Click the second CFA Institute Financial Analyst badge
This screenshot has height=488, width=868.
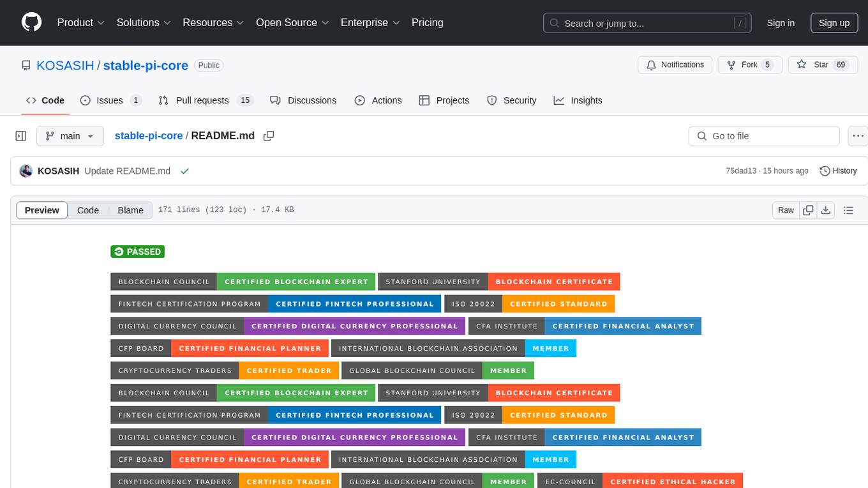pos(585,438)
